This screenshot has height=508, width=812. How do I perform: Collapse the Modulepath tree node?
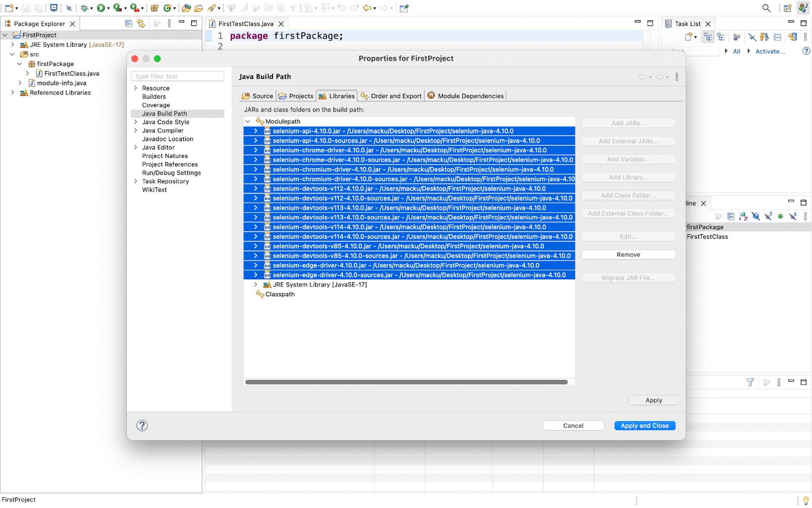[x=248, y=121]
